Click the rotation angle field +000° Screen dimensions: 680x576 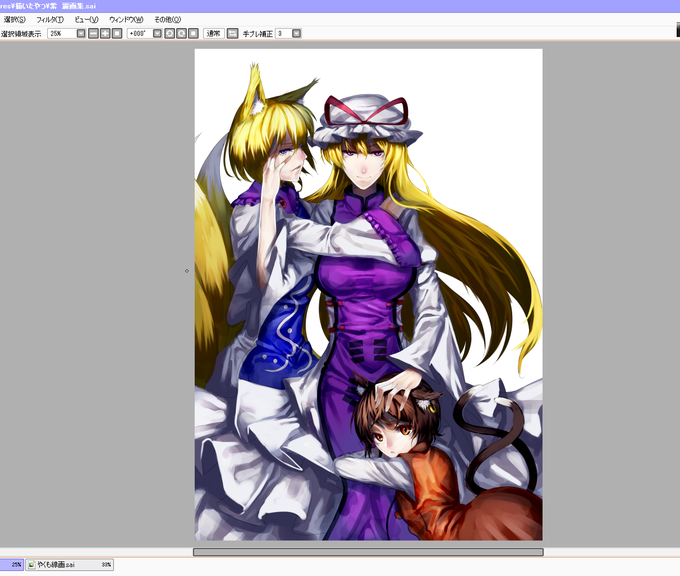(x=140, y=33)
